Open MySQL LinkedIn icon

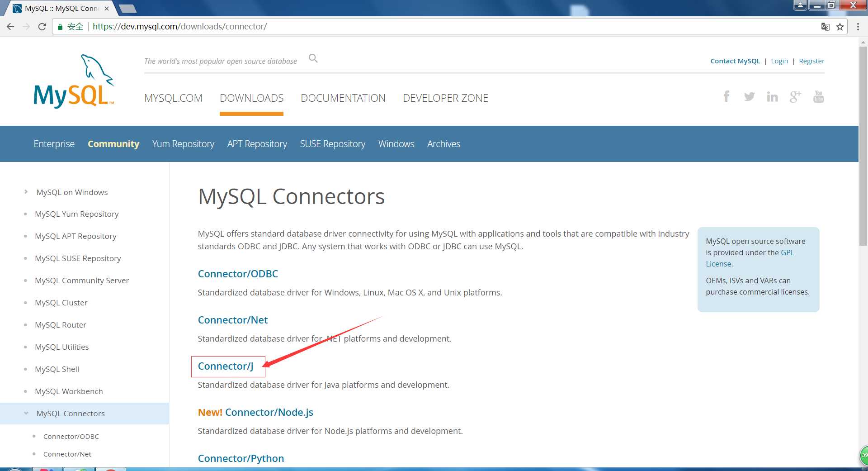coord(772,96)
